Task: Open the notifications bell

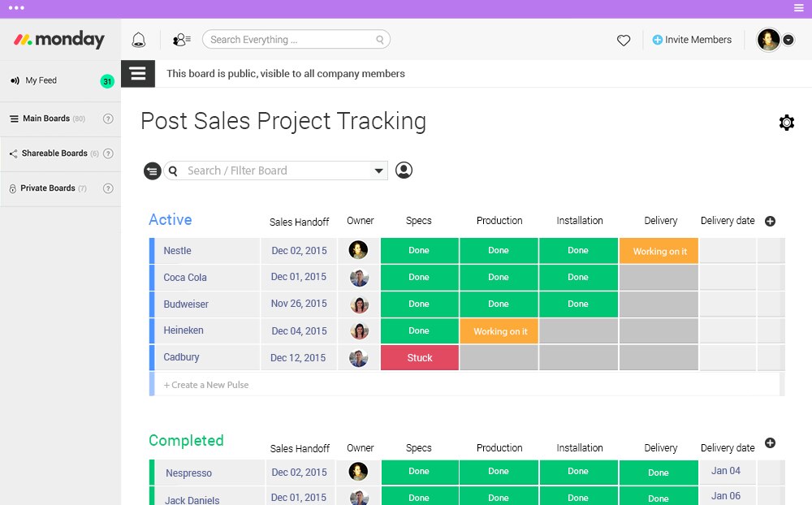Action: 138,40
